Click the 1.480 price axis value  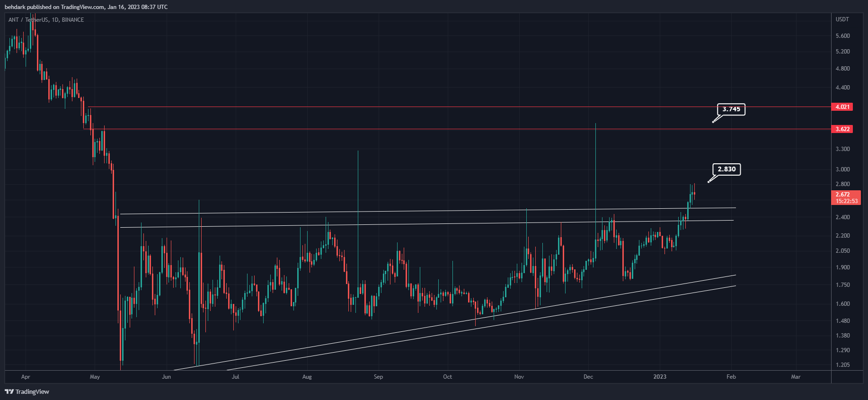pyautogui.click(x=842, y=321)
